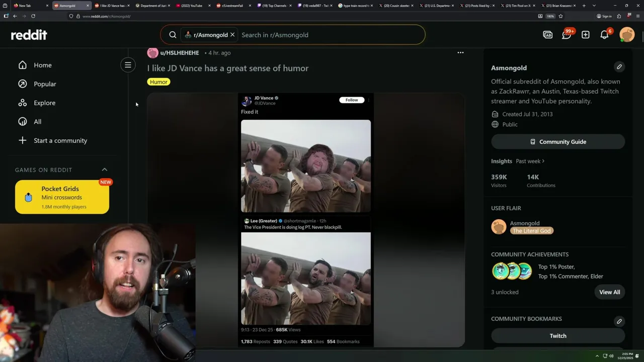Open the top tweet image with wigged man
Image resolution: width=644 pixels, height=362 pixels.
(x=306, y=166)
